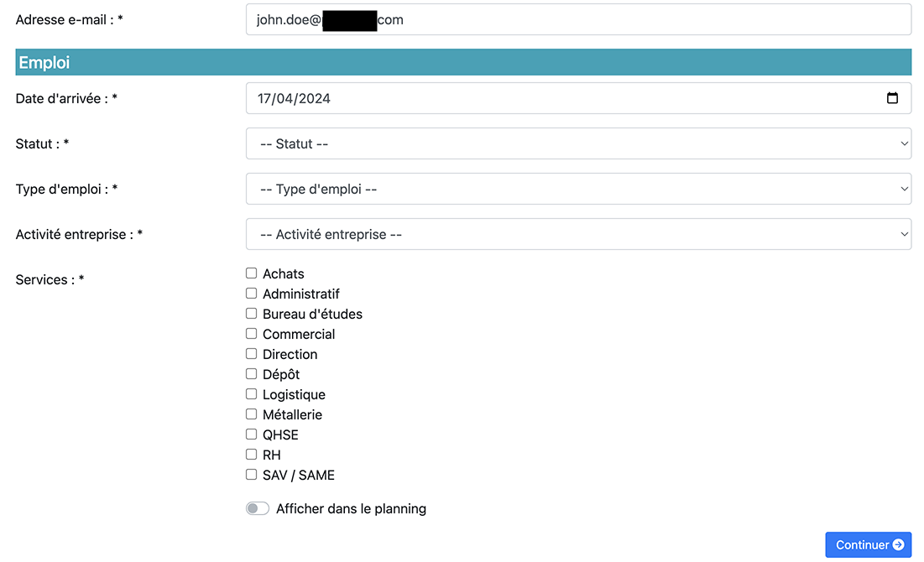
Task: Expand the Type d'emploi dropdown
Action: (577, 189)
